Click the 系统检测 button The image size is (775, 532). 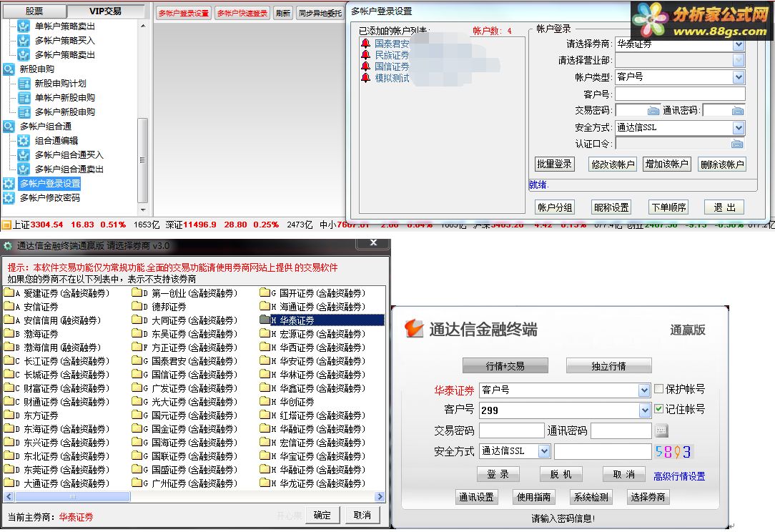coord(591,496)
